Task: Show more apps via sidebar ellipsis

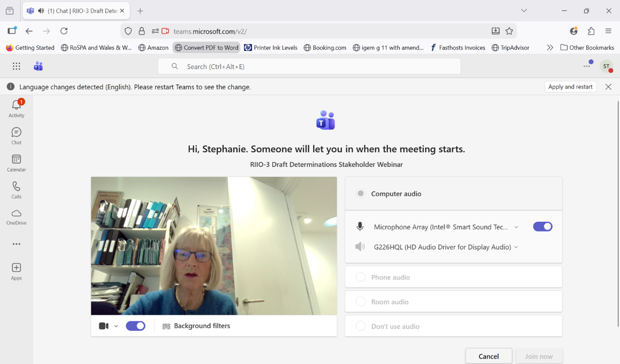Action: point(16,244)
